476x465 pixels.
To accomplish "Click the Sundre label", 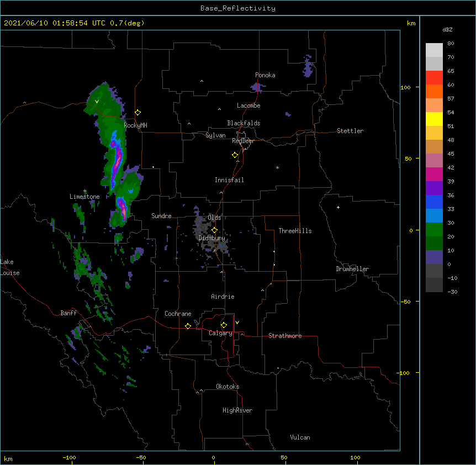I will click(161, 216).
